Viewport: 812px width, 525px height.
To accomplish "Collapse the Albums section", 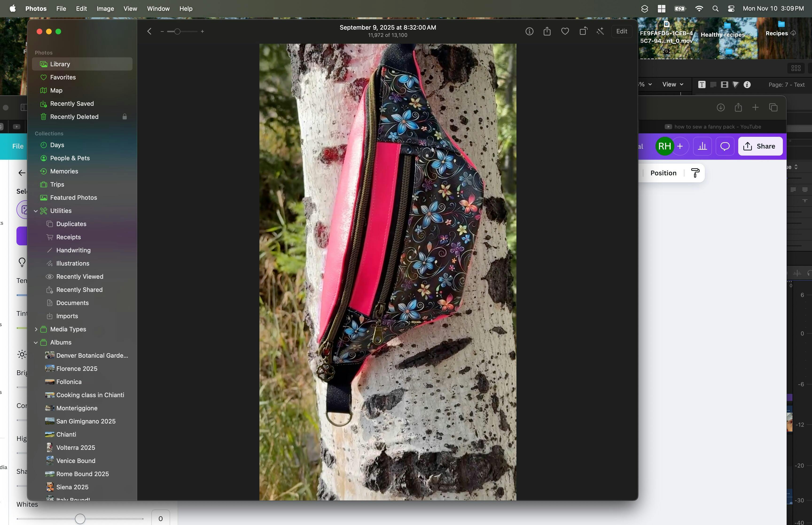I will click(36, 343).
